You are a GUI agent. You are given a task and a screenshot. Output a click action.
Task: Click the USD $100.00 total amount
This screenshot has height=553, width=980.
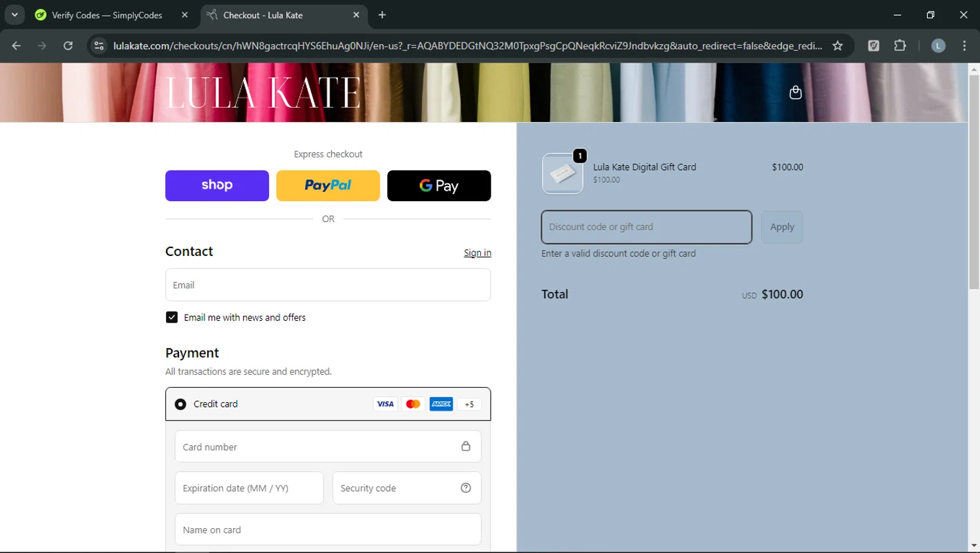pos(772,294)
